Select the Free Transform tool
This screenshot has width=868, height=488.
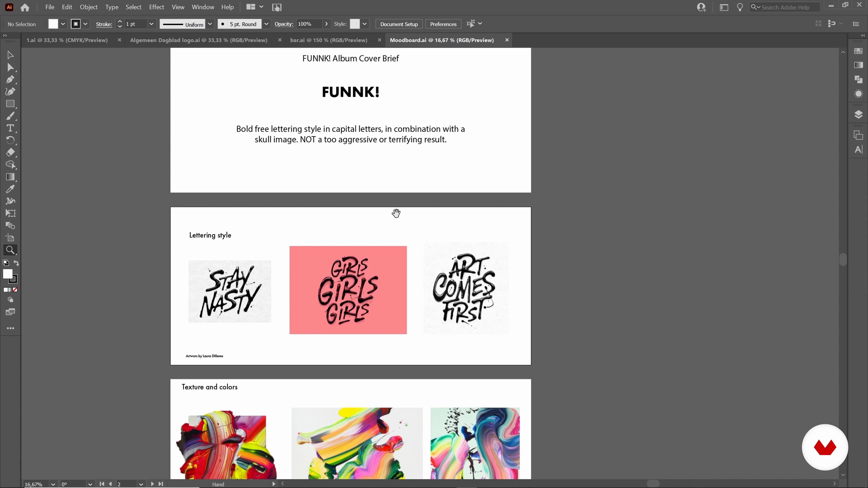(x=10, y=213)
